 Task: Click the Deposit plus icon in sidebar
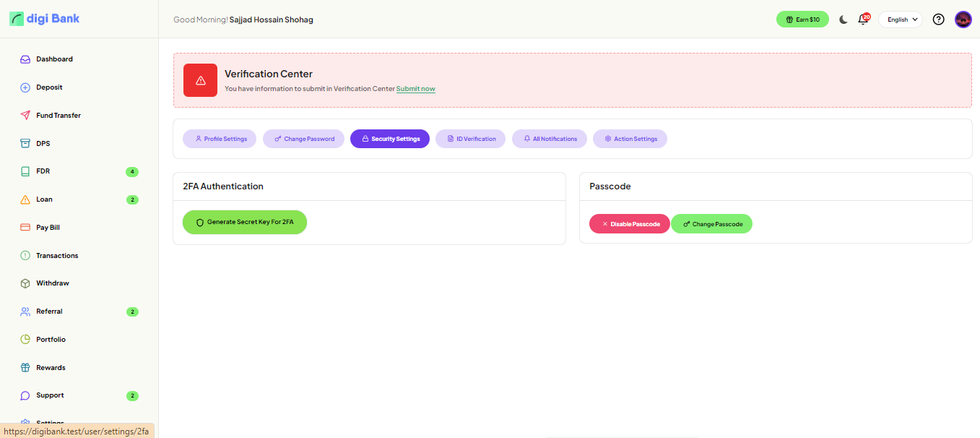(x=25, y=87)
